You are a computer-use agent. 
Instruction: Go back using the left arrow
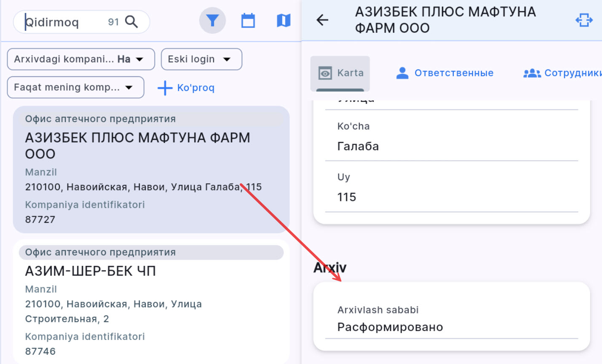(x=322, y=20)
